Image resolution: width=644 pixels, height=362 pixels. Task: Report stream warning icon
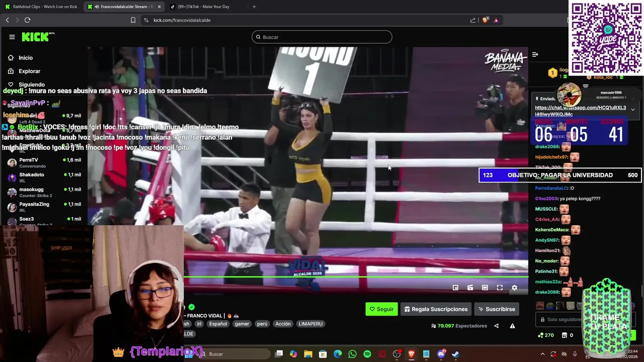pyautogui.click(x=512, y=326)
